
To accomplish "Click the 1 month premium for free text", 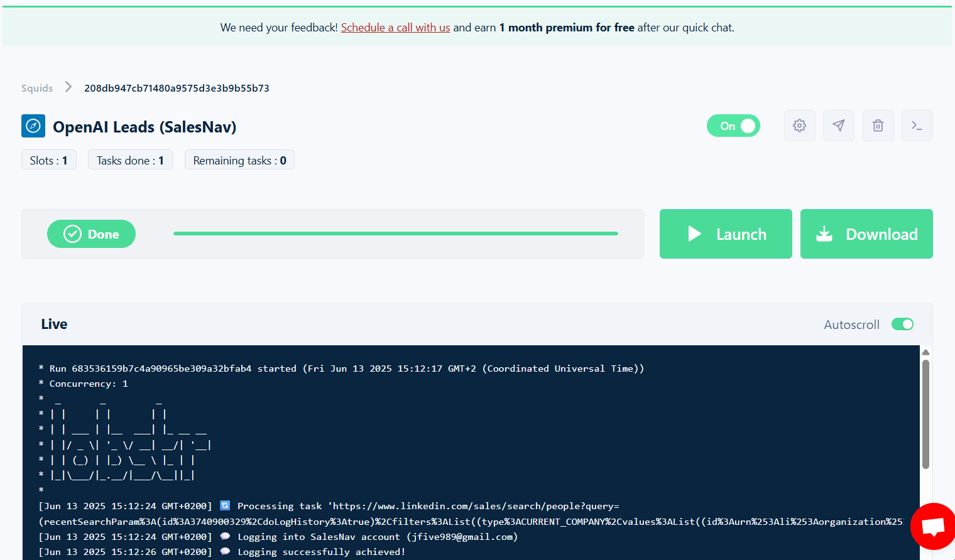I will pos(567,28).
